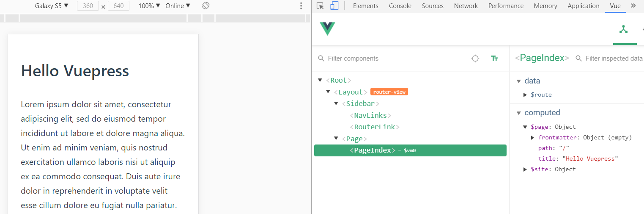The height and width of the screenshot is (214, 644).
Task: Collapse the Page node arrow
Action: pos(336,139)
